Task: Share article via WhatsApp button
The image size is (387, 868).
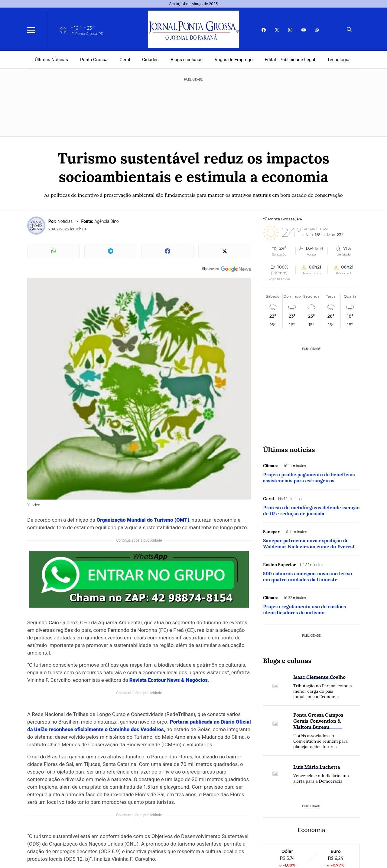Action: [54, 251]
